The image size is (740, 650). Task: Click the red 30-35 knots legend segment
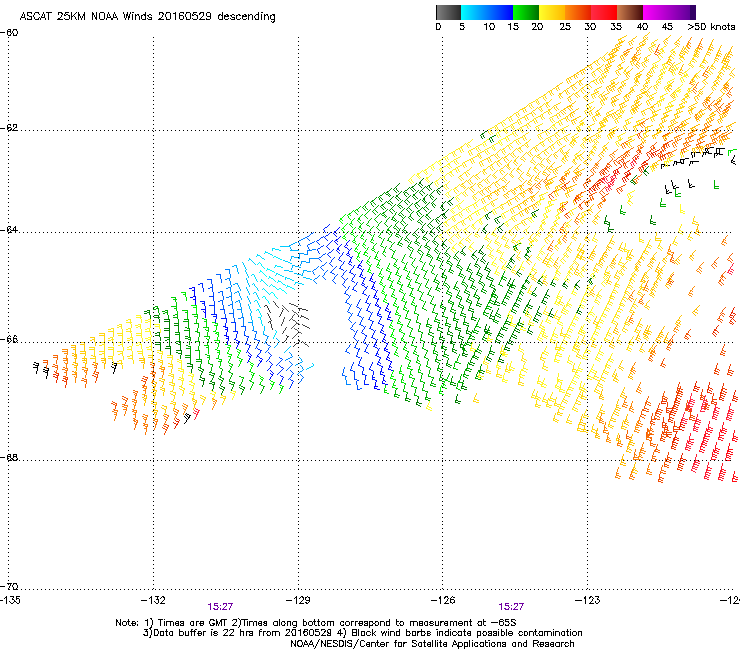click(604, 12)
